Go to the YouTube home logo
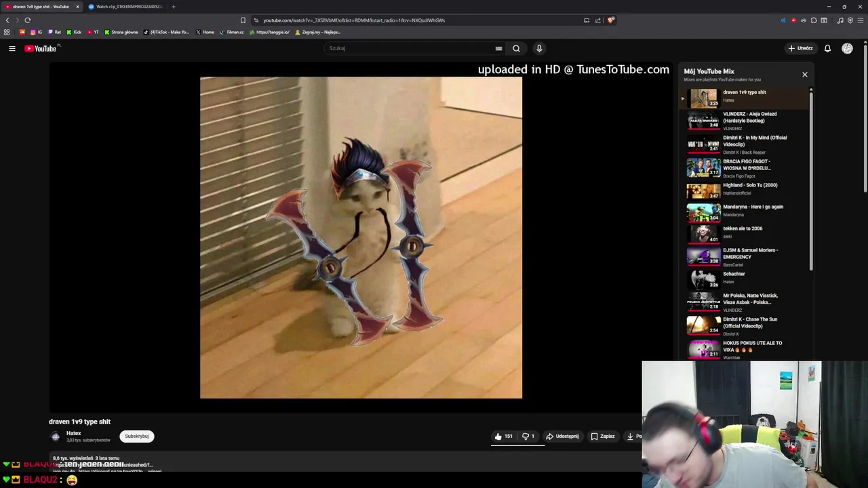Screen dimensions: 868x488 point(41,48)
